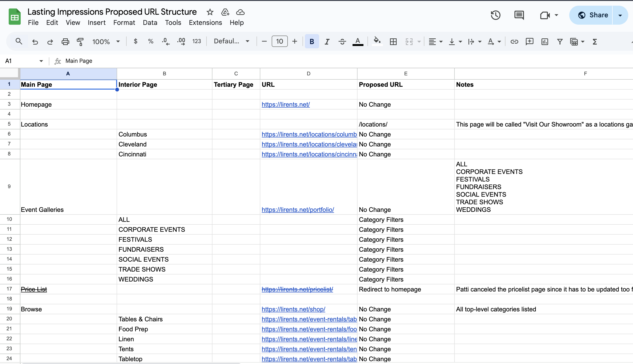Open zoom level 100% dropdown
Image resolution: width=633 pixels, height=364 pixels.
point(106,41)
